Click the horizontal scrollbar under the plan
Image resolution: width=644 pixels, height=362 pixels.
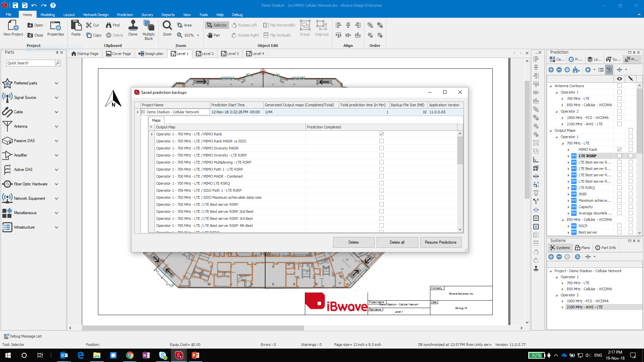193,328
